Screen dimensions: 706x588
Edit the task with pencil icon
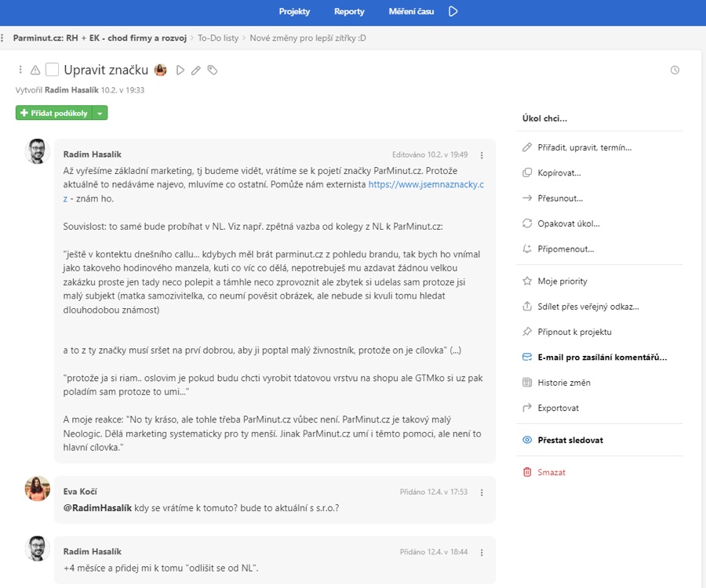coord(196,71)
